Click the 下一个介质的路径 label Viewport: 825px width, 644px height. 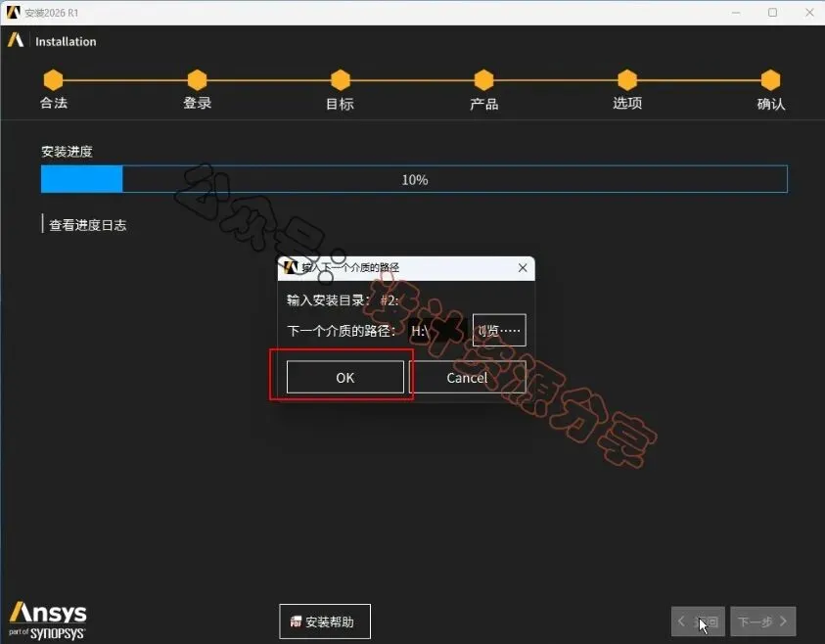341,331
